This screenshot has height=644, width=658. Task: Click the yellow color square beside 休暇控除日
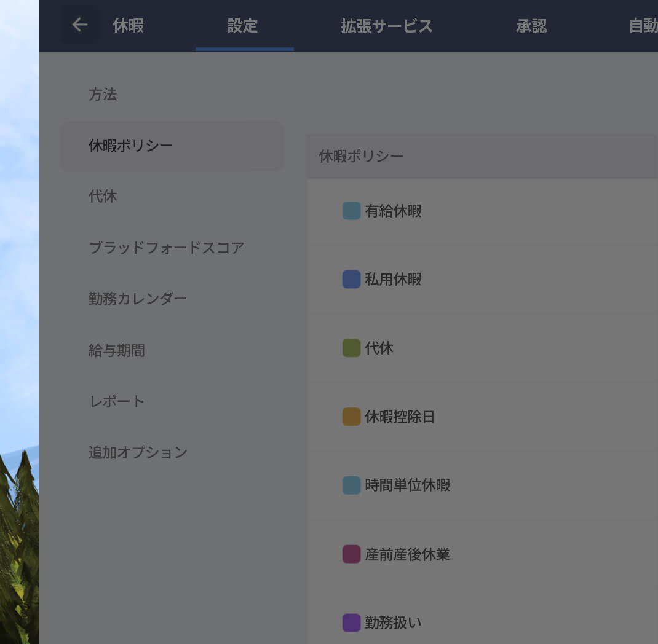[x=350, y=416]
